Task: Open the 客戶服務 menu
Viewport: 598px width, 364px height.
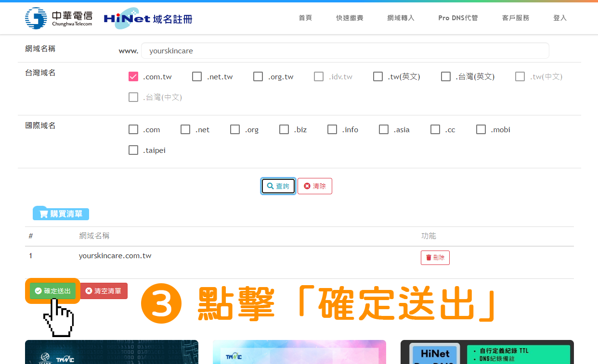Action: click(x=516, y=18)
